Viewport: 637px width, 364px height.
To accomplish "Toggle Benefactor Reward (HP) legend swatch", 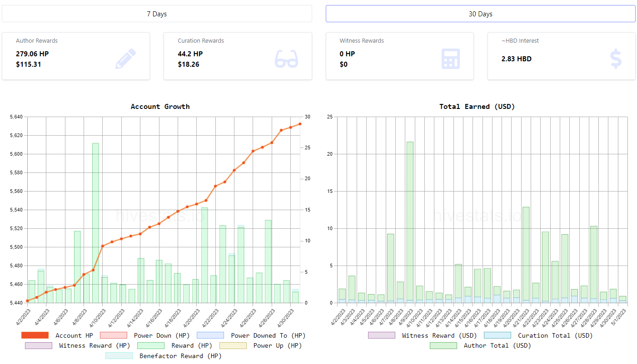I will pos(119,356).
